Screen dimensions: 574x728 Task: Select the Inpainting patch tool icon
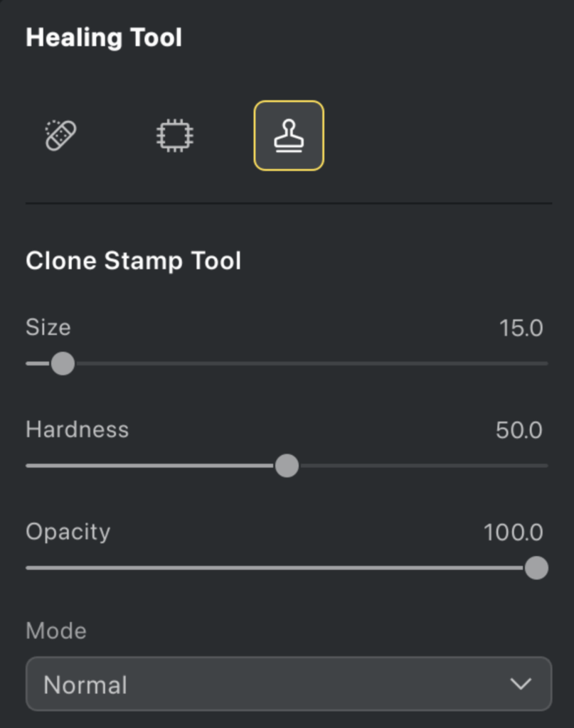174,135
